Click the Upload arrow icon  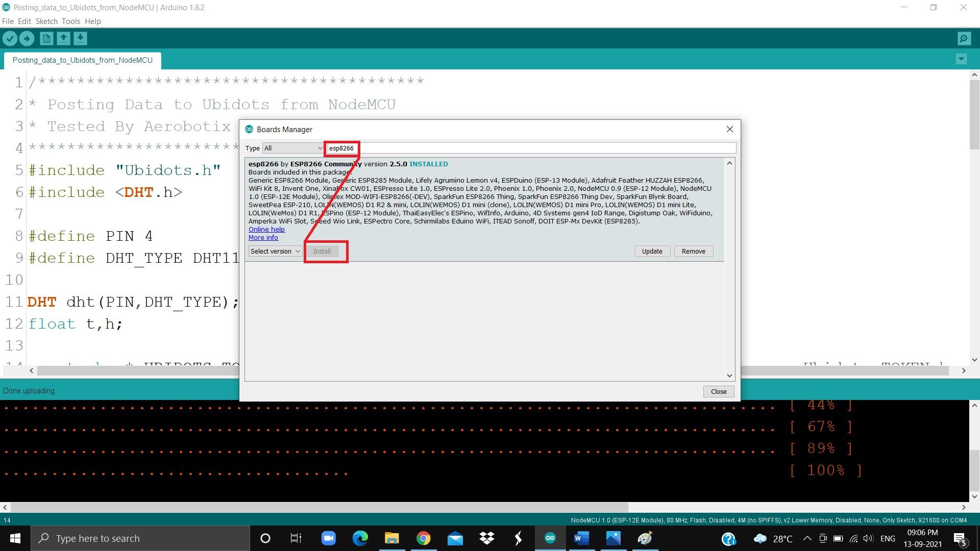coord(27,38)
